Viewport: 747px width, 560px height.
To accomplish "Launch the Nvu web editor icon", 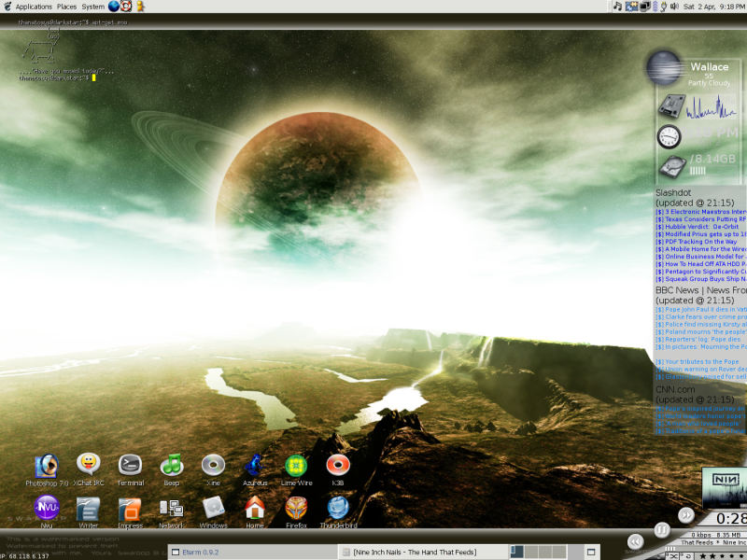I will (47, 508).
